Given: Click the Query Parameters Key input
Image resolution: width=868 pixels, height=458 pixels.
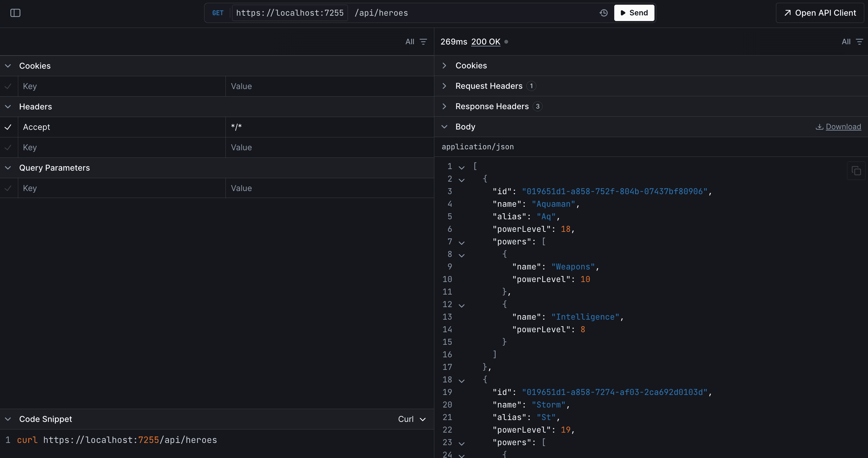Looking at the screenshot, I should coord(122,188).
